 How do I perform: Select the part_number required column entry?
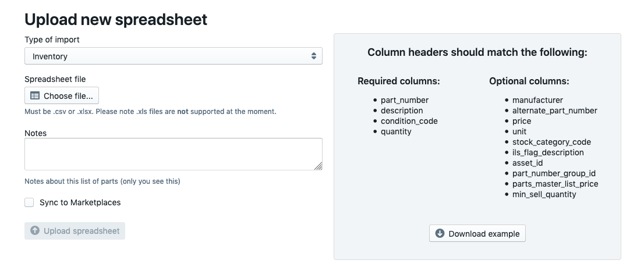point(405,100)
